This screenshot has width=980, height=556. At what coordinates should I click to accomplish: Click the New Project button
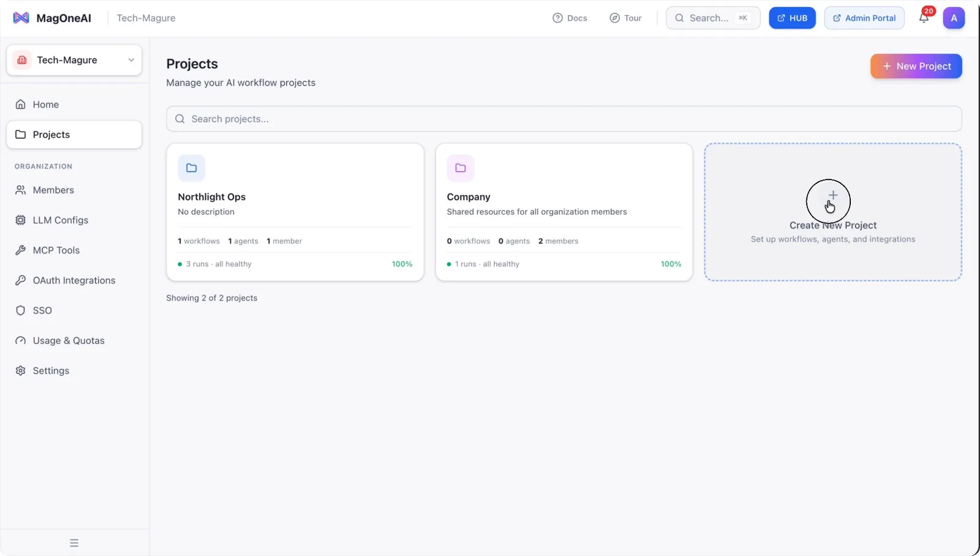click(916, 66)
